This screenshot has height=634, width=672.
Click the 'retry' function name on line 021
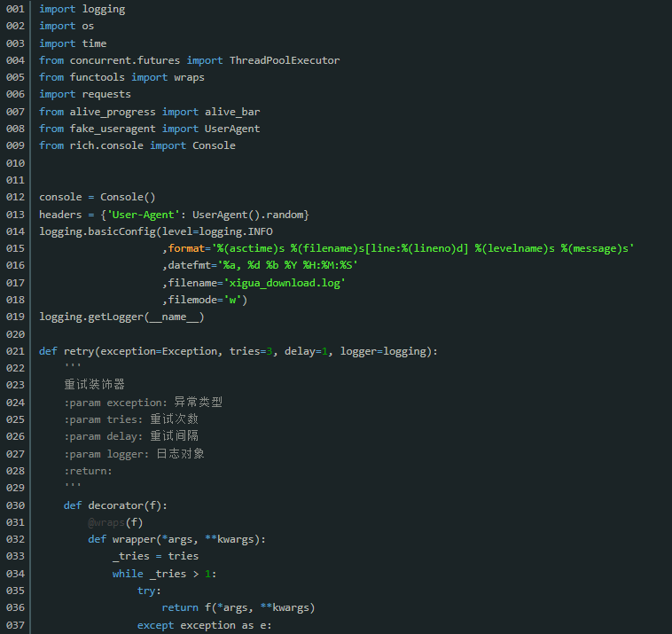pos(79,351)
